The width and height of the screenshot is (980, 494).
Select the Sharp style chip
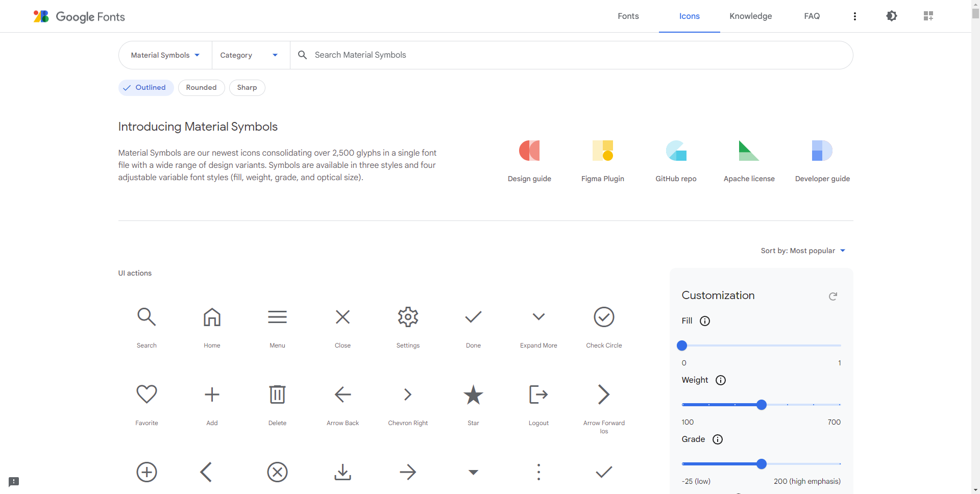[247, 88]
